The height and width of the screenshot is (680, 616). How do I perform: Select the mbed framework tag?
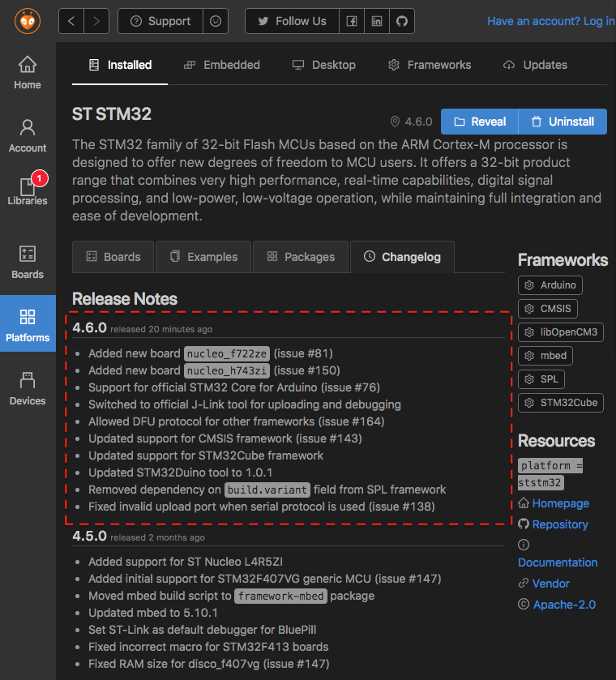pyautogui.click(x=545, y=356)
